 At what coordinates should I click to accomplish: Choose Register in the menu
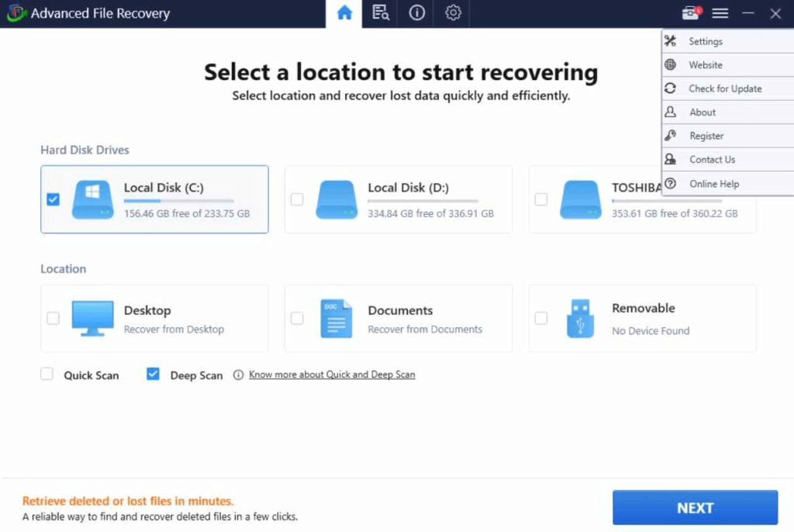[727, 136]
